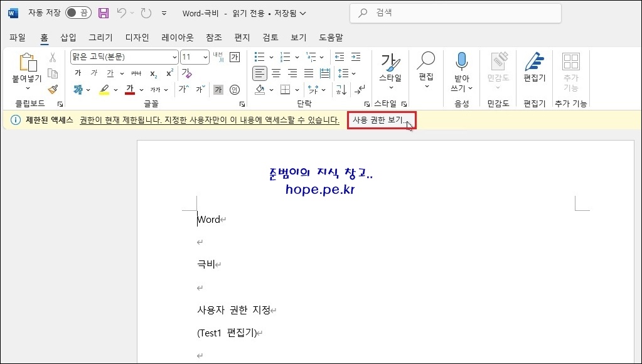Center align the paragraph
The width and height of the screenshot is (642, 364).
pyautogui.click(x=276, y=73)
